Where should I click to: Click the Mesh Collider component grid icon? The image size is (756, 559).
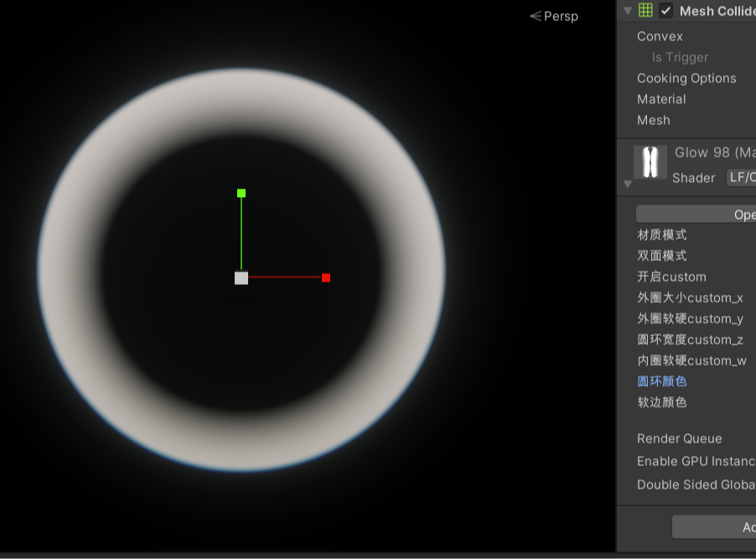[x=645, y=11]
